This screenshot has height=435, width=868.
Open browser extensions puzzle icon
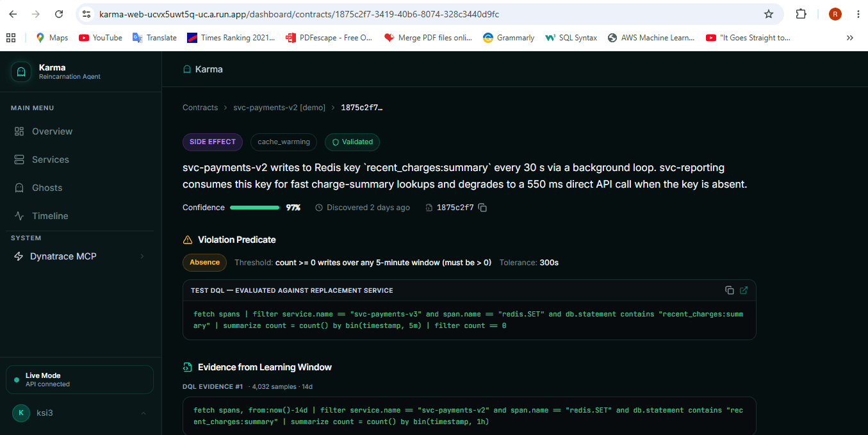tap(801, 14)
